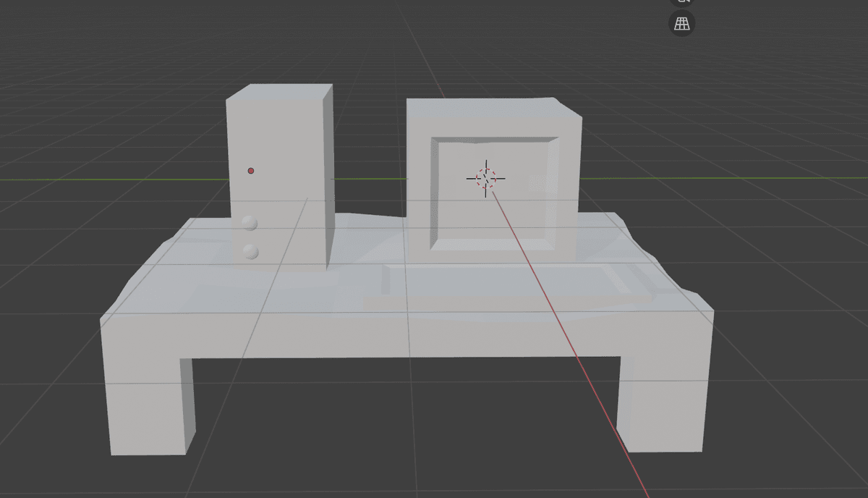
Task: Toggle perspective/orthographic view grid icon
Action: [681, 23]
